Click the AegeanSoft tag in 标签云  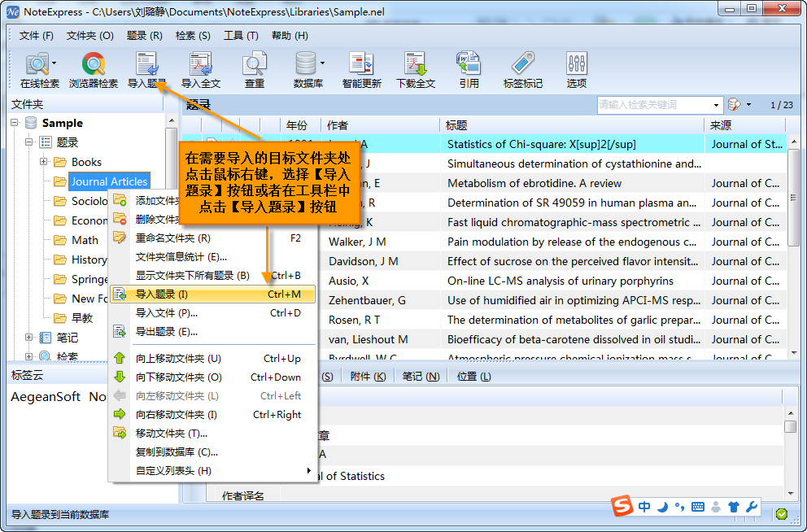[46, 397]
